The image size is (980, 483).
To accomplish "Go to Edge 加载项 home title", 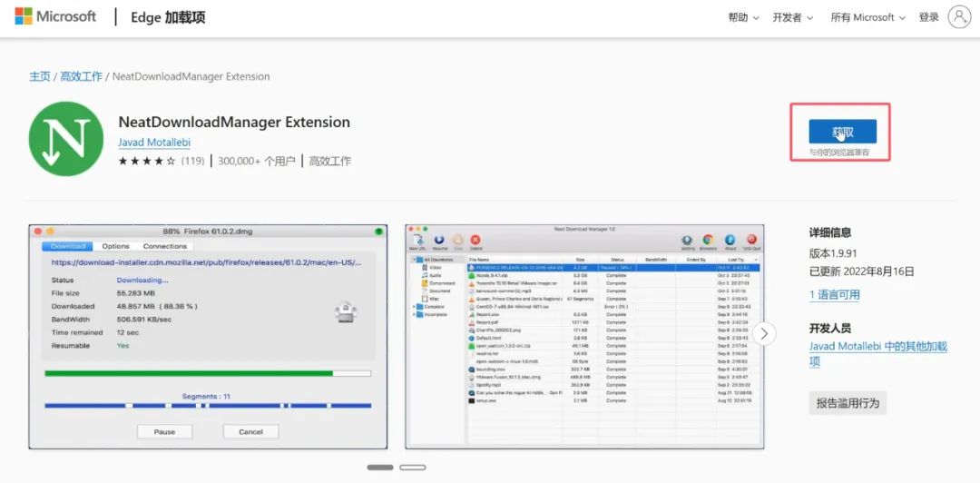I will click(x=168, y=17).
